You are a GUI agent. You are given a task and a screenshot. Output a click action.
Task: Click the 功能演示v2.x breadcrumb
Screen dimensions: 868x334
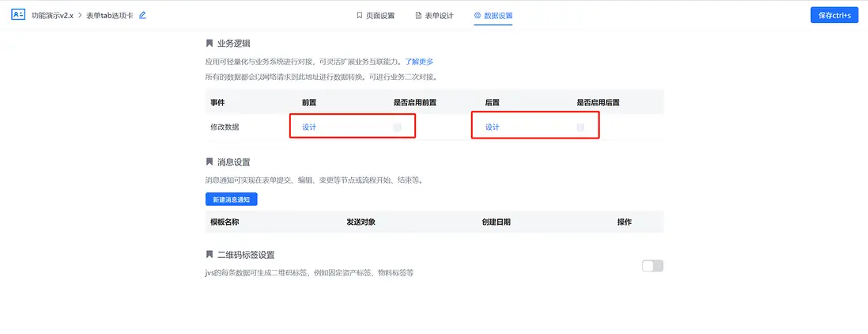tap(53, 16)
